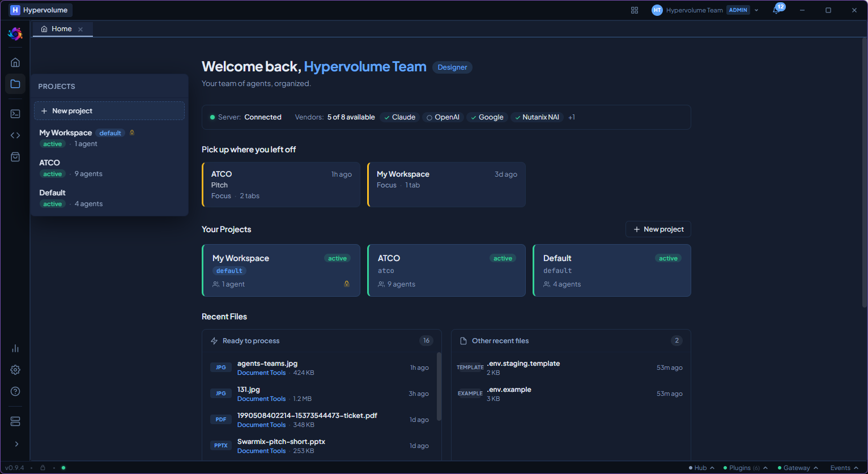Open Document Tools link under Swarmix-pitch-short.pptx
Viewport: 868px width, 474px height.
click(261, 451)
